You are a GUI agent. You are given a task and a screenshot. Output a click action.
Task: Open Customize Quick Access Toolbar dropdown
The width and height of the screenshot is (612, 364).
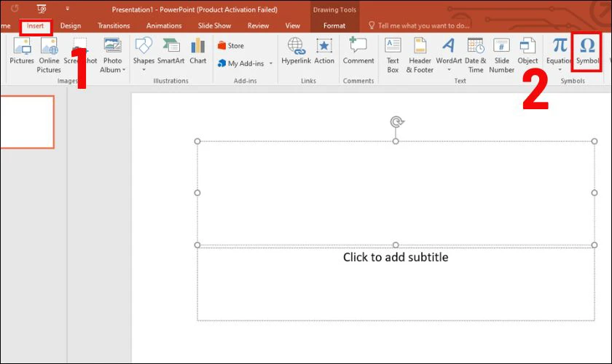[67, 8]
